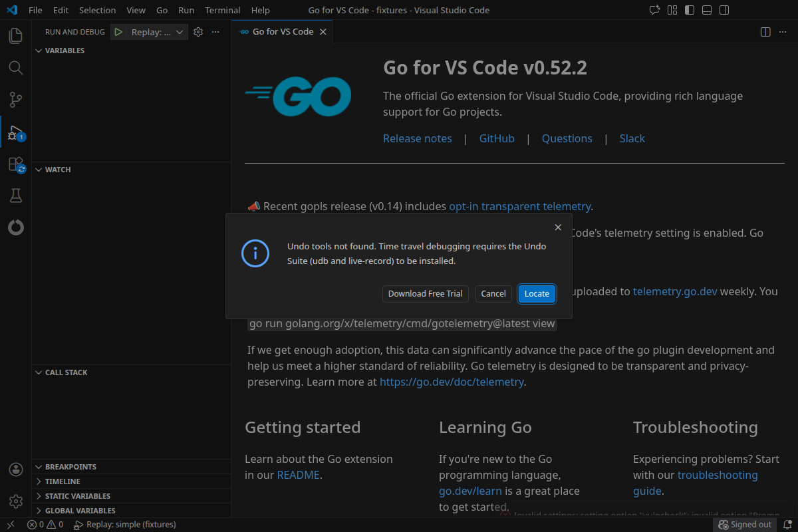Viewport: 798px width, 532px height.
Task: Toggle the Primary Side Bar
Action: pyautogui.click(x=690, y=10)
